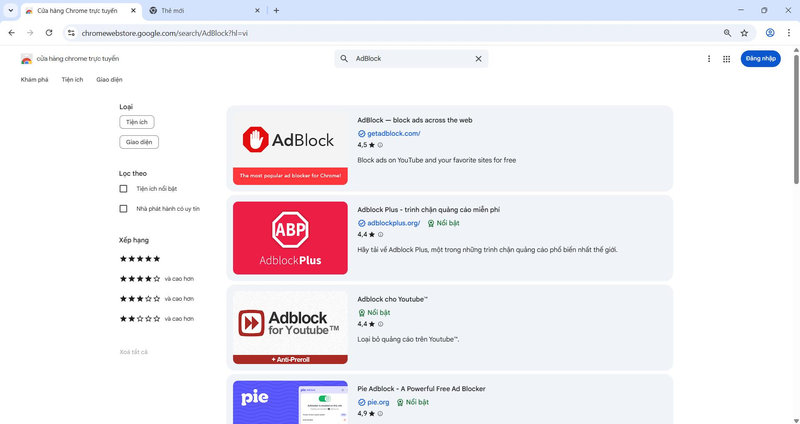The height and width of the screenshot is (424, 800).
Task: Open the 'Adblock cho Youtube™' result title
Action: 392,300
